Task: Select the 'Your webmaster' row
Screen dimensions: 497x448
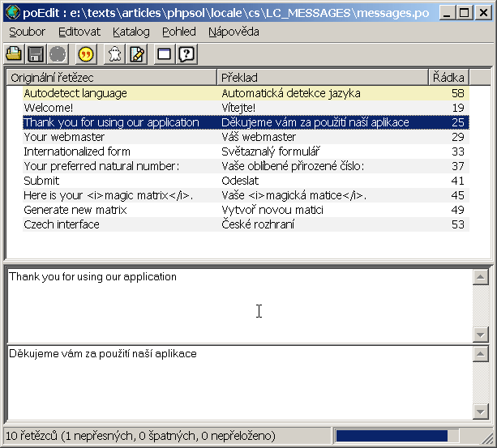Action: point(246,137)
